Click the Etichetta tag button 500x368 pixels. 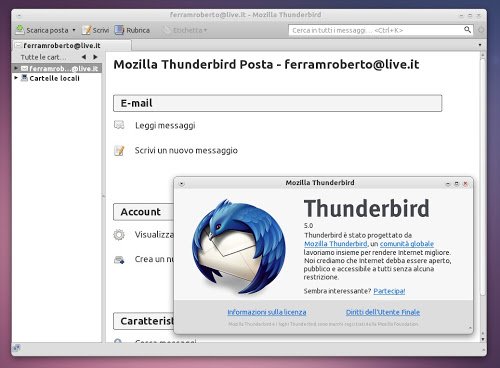(x=185, y=30)
